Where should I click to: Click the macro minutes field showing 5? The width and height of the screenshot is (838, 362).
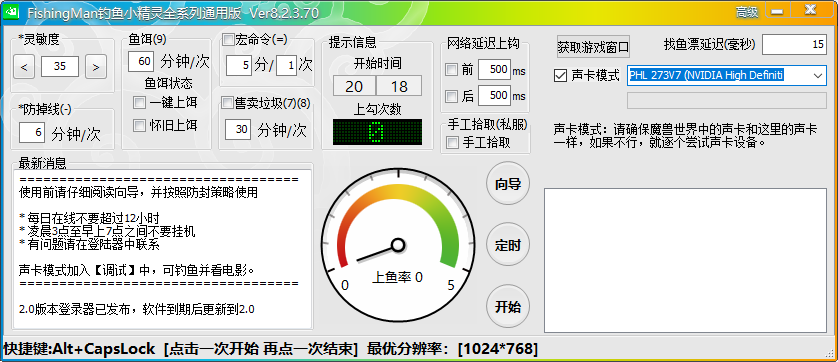click(x=239, y=65)
